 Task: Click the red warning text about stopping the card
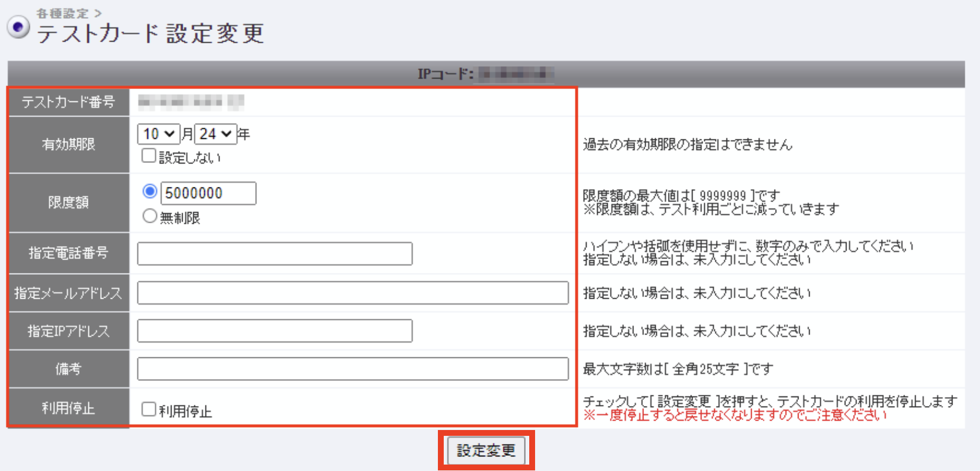pos(735,415)
